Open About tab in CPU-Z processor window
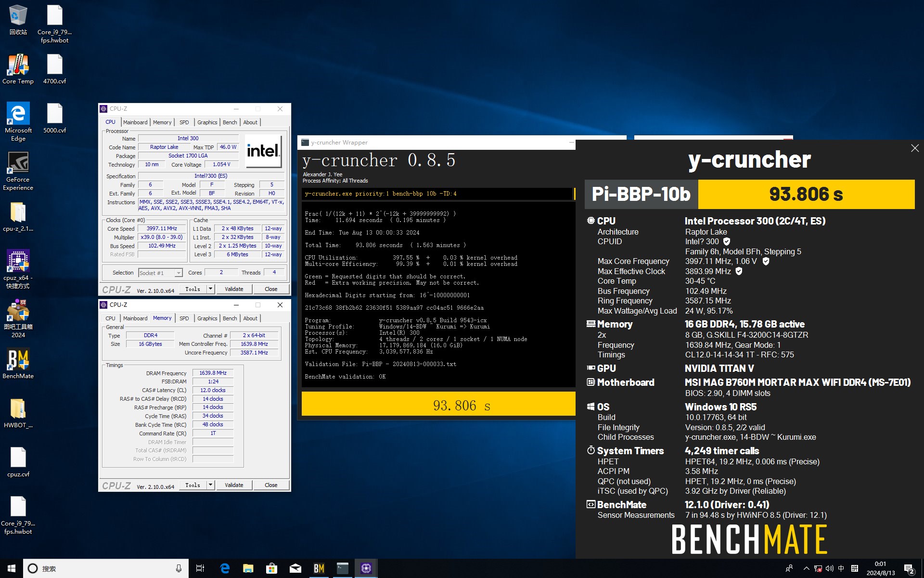The image size is (924, 578). pos(250,122)
